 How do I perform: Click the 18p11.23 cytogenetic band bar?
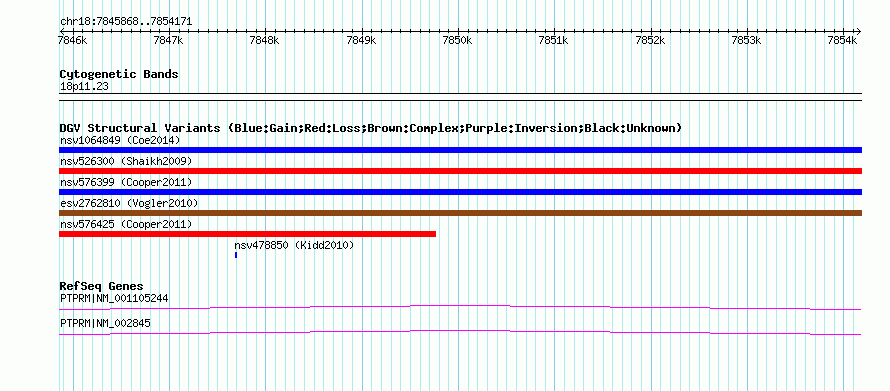click(460, 97)
